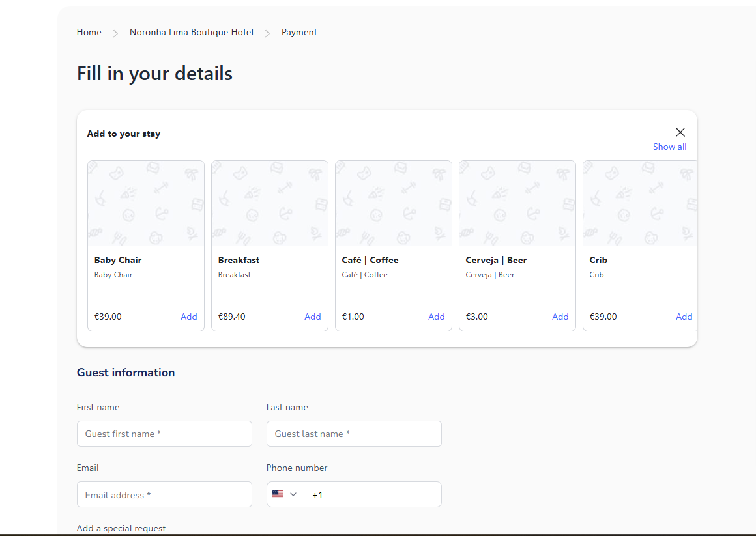Add Breakfast to stay
The width and height of the screenshot is (756, 536).
point(312,317)
